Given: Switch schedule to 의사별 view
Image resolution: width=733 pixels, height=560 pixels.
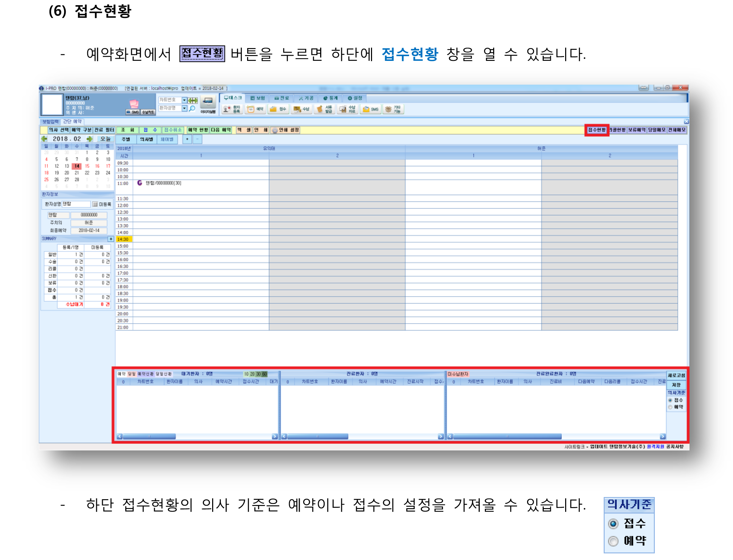Looking at the screenshot, I should click(146, 139).
